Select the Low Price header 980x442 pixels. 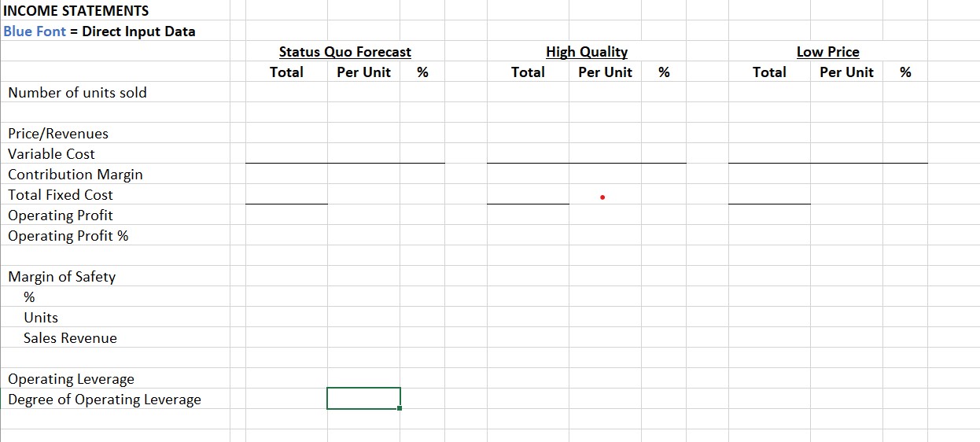click(x=828, y=52)
